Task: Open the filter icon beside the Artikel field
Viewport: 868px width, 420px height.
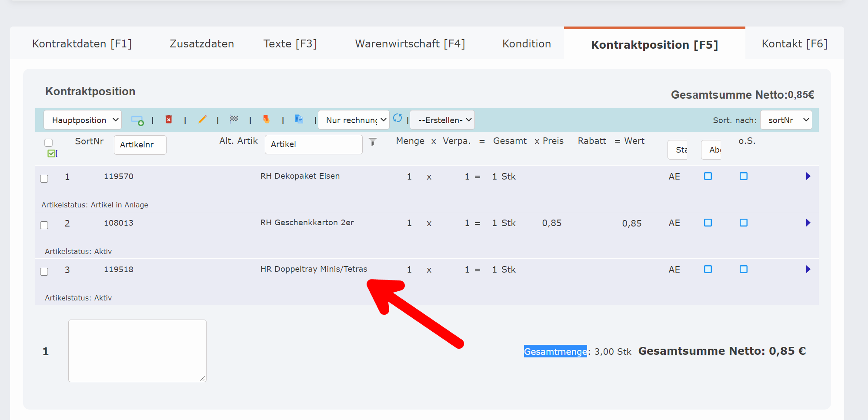Action: click(x=373, y=142)
